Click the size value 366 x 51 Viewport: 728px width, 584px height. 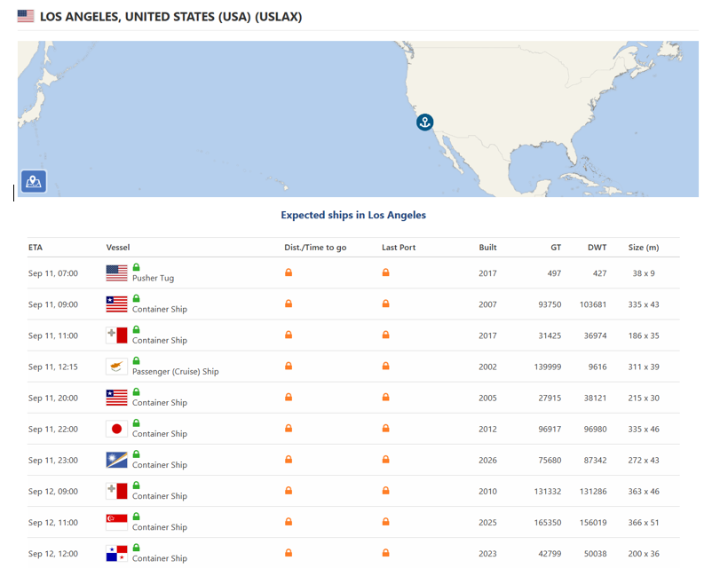(644, 522)
